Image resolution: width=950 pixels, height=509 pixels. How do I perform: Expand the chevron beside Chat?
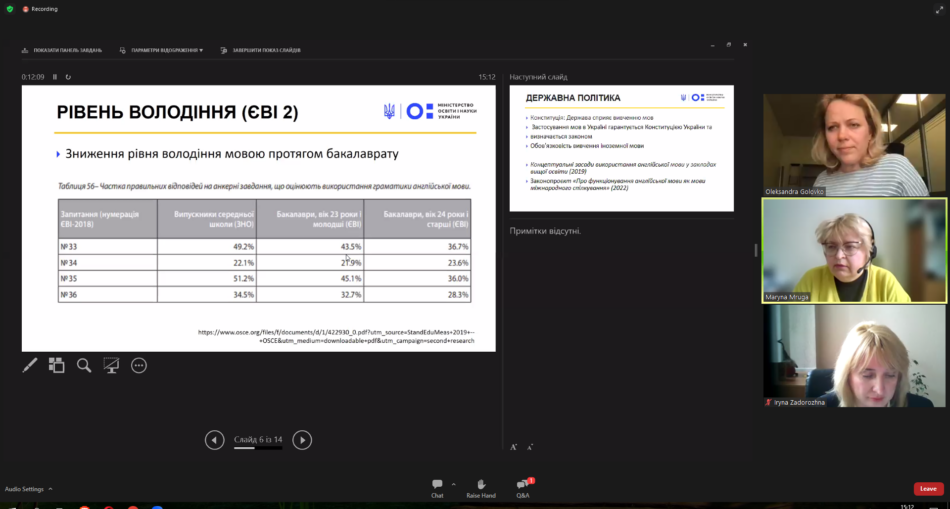point(453,484)
